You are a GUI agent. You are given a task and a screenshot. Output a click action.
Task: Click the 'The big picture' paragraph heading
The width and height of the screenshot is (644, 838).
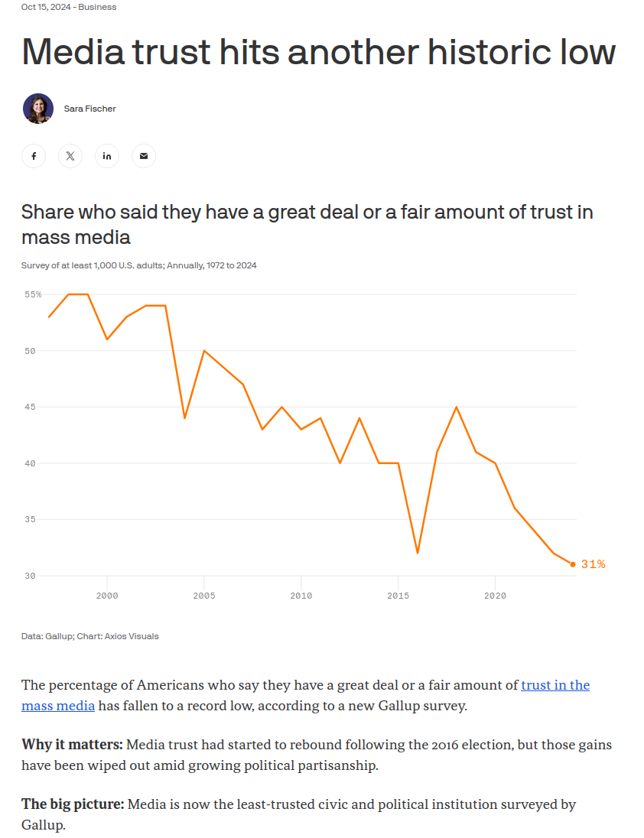(73, 804)
